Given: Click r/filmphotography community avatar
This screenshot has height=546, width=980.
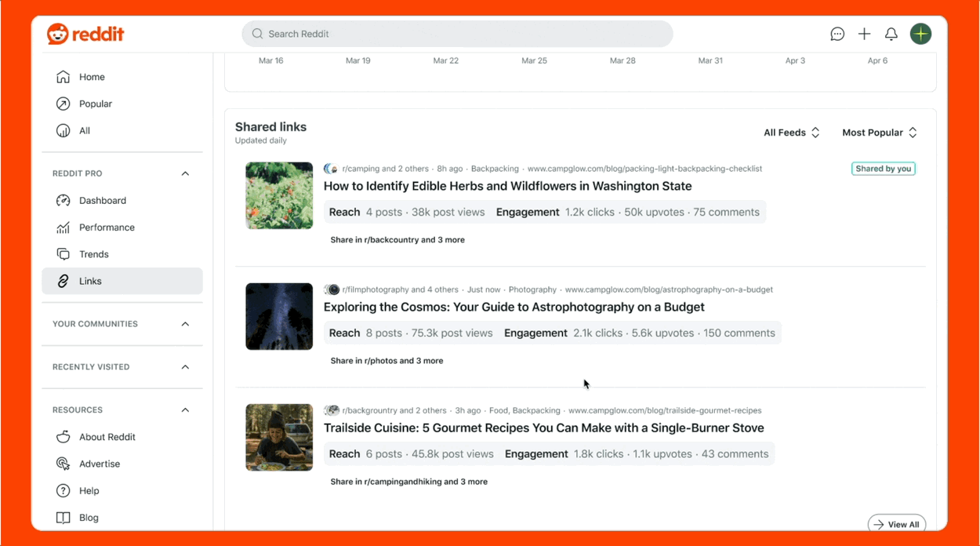Looking at the screenshot, I should tap(332, 289).
